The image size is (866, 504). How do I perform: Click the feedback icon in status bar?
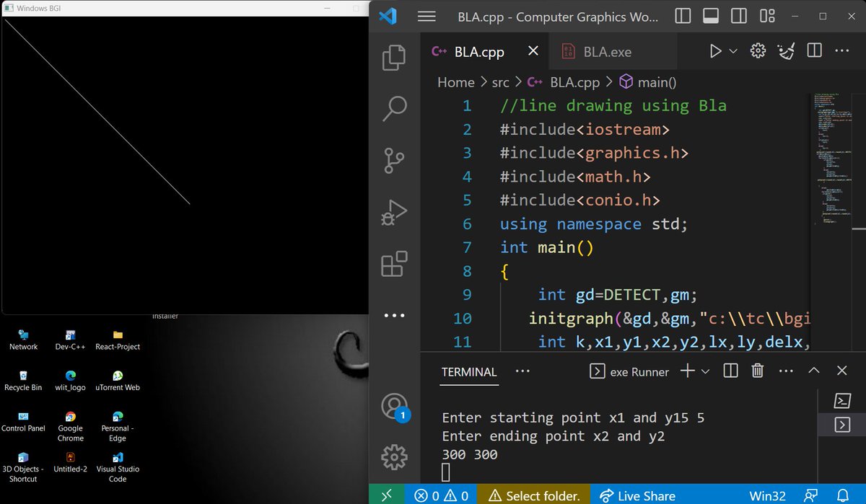coord(811,495)
